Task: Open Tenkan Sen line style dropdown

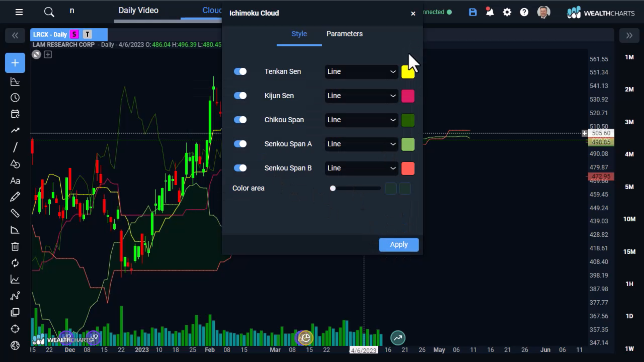Action: click(362, 72)
